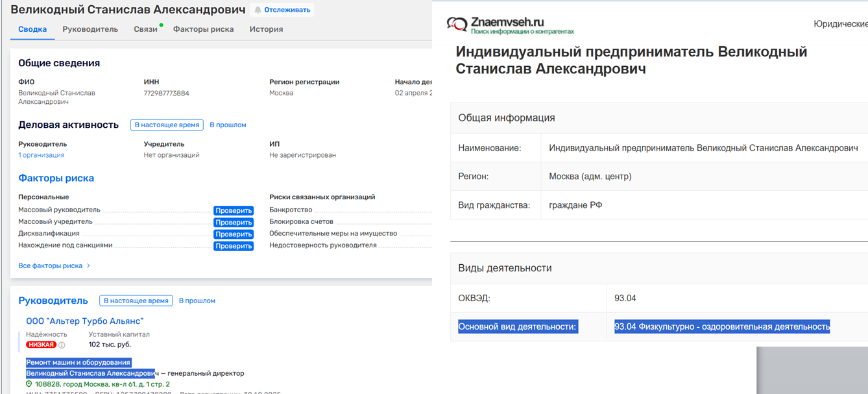The width and height of the screenshot is (868, 394).
Task: Expand arrow beside Все факторы риска
Action: (x=88, y=265)
